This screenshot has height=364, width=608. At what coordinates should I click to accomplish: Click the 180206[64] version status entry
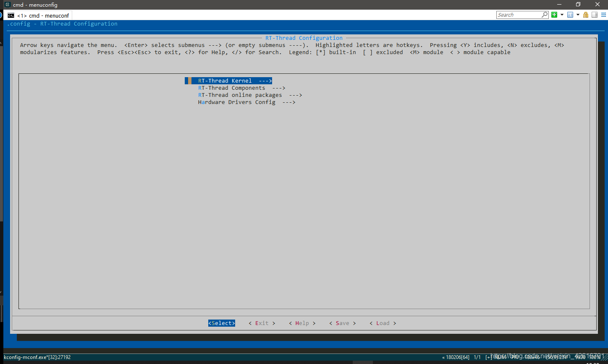tap(456, 357)
